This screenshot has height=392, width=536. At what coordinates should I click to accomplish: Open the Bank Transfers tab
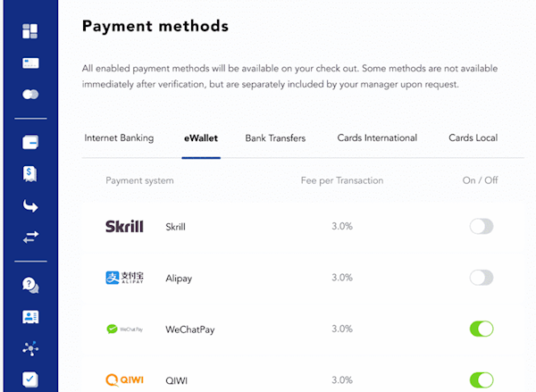[x=275, y=138]
